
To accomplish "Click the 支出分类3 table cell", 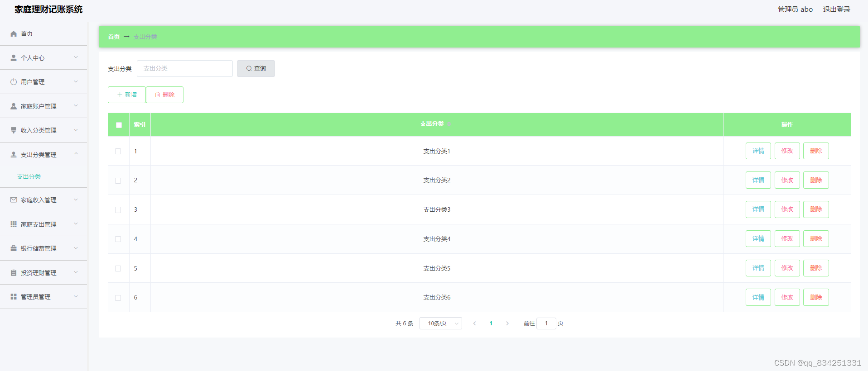I will point(437,209).
